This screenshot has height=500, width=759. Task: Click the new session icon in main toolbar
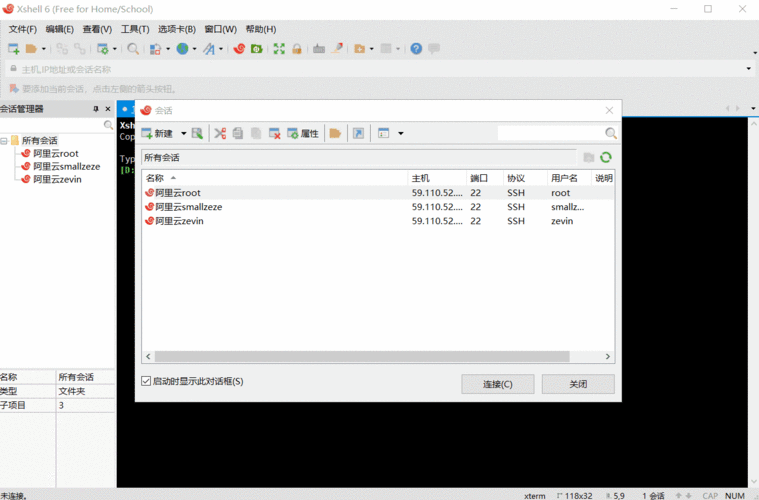pos(14,48)
